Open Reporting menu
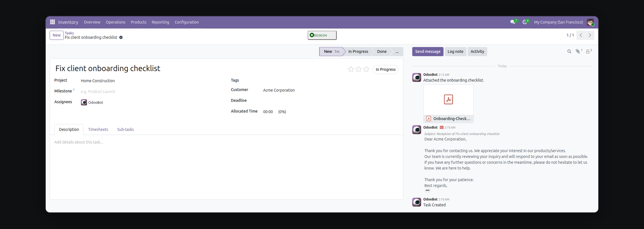This screenshot has width=644, height=229. click(160, 22)
